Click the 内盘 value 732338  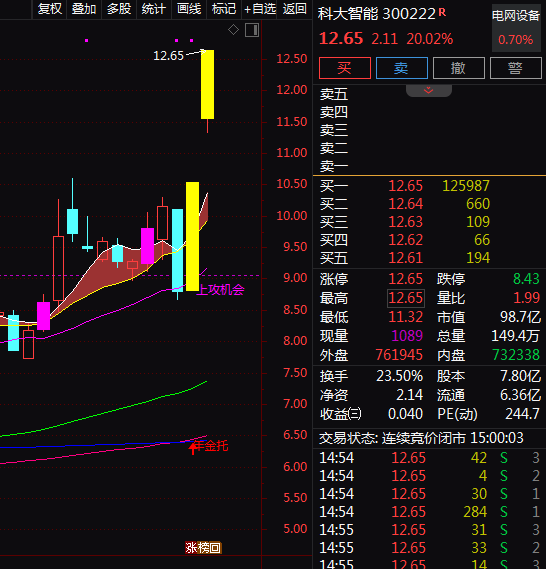pyautogui.click(x=516, y=355)
